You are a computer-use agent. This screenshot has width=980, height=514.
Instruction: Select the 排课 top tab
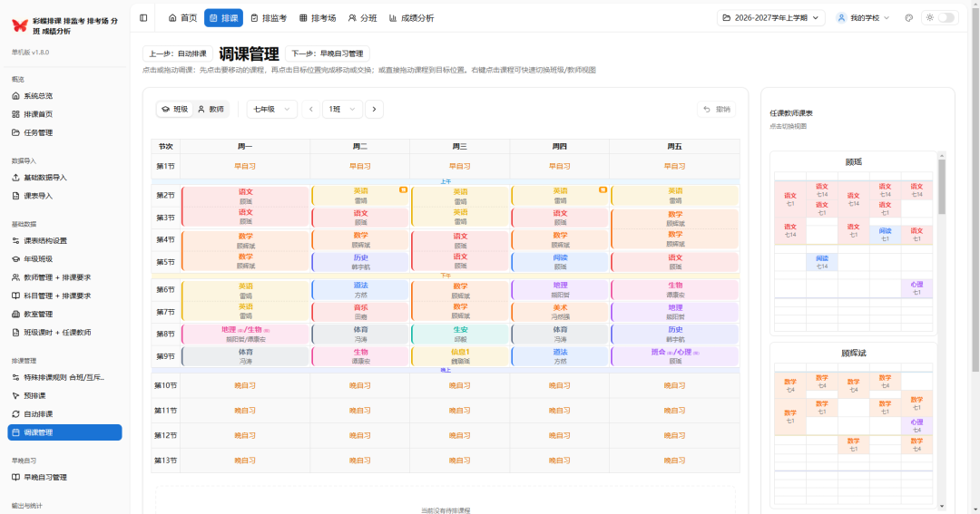pyautogui.click(x=223, y=18)
